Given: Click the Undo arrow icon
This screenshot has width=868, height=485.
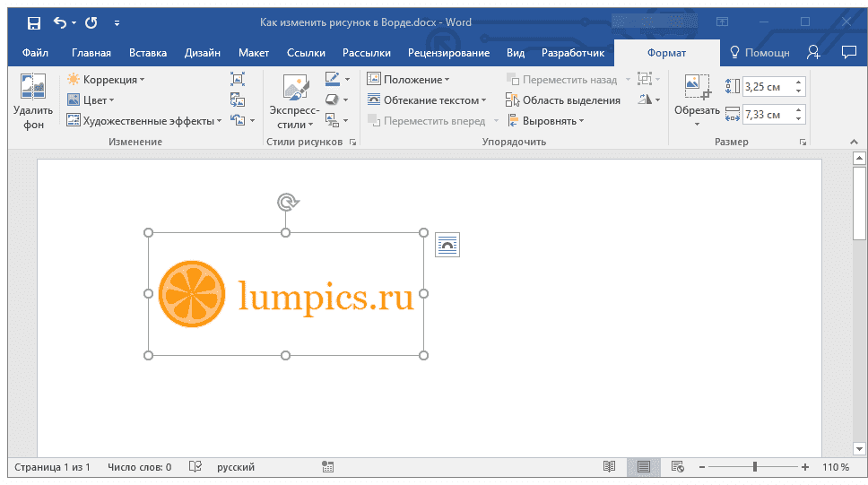Looking at the screenshot, I should pos(60,22).
